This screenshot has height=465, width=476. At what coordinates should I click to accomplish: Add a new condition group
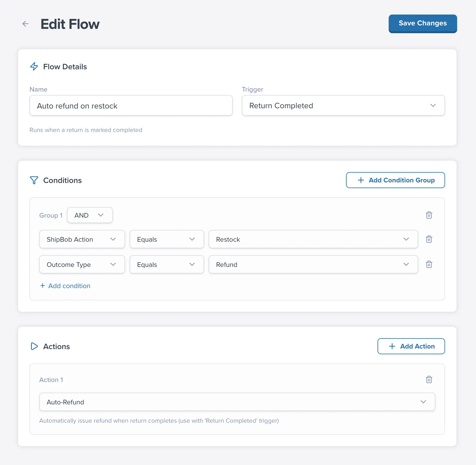[x=395, y=180]
